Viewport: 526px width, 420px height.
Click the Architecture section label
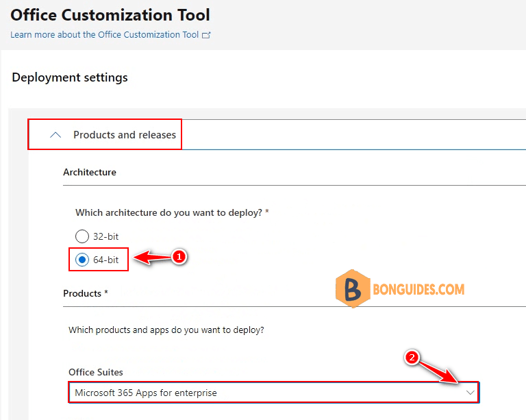[90, 172]
